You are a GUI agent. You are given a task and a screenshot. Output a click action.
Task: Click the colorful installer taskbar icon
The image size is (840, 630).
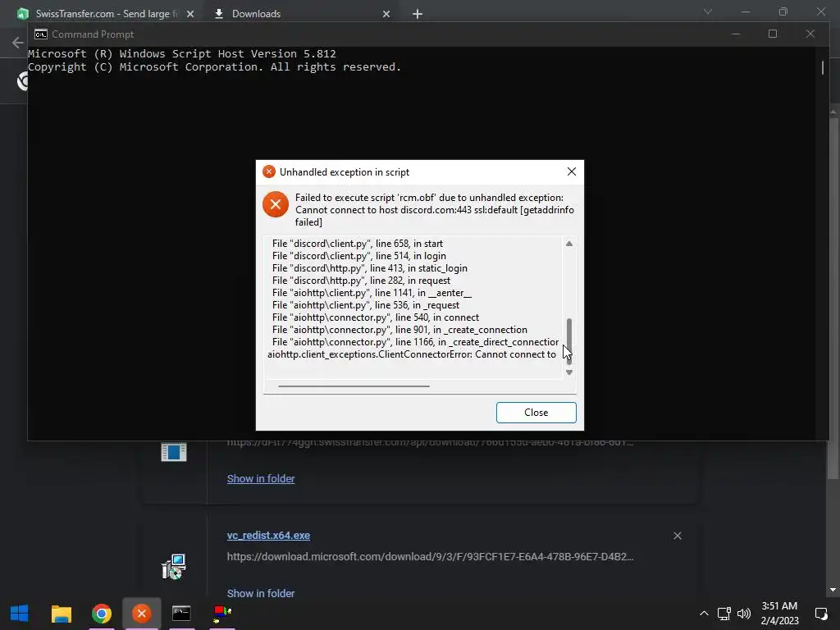[x=221, y=614]
